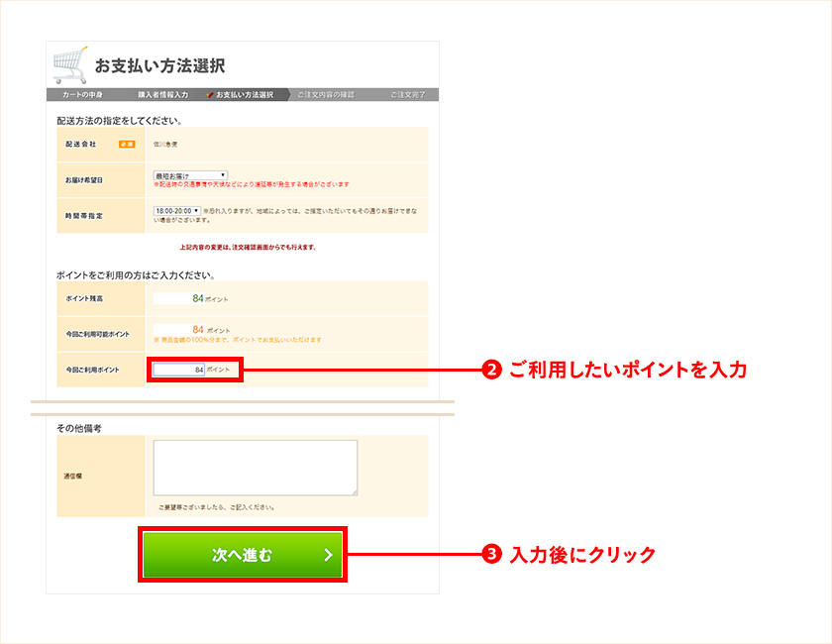
Task: Click the green 次へ進む button
Action: pyautogui.click(x=243, y=555)
